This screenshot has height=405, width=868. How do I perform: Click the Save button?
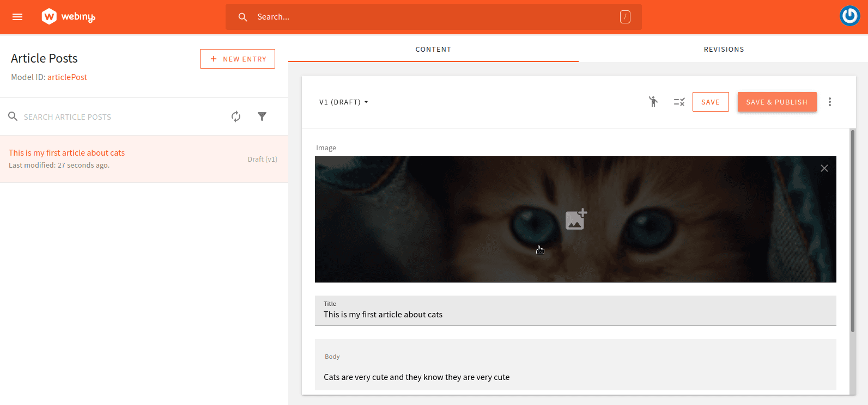pyautogui.click(x=710, y=102)
